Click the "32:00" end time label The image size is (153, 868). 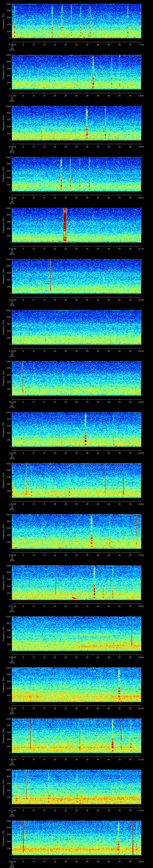coord(141,810)
